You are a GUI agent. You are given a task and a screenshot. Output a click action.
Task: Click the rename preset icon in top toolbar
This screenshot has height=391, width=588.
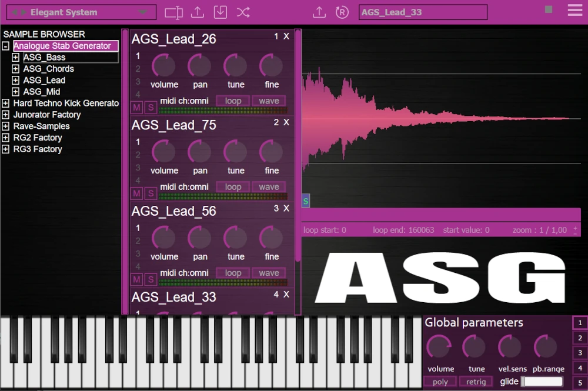pyautogui.click(x=173, y=12)
